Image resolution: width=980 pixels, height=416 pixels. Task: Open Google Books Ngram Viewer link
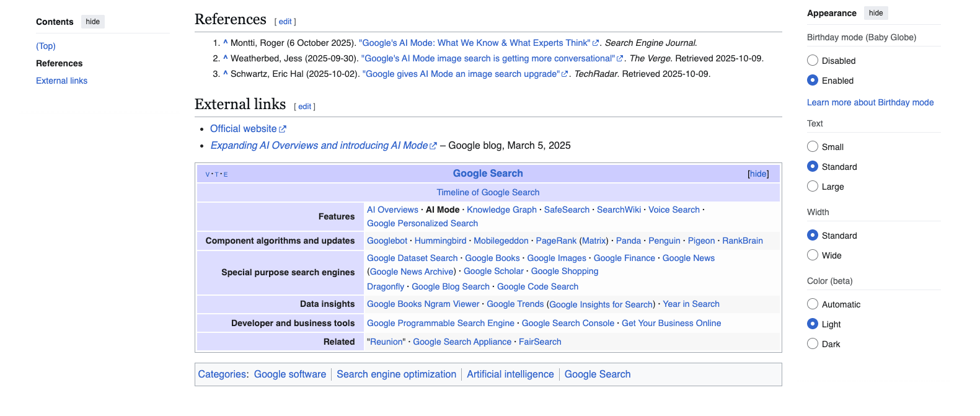point(423,304)
